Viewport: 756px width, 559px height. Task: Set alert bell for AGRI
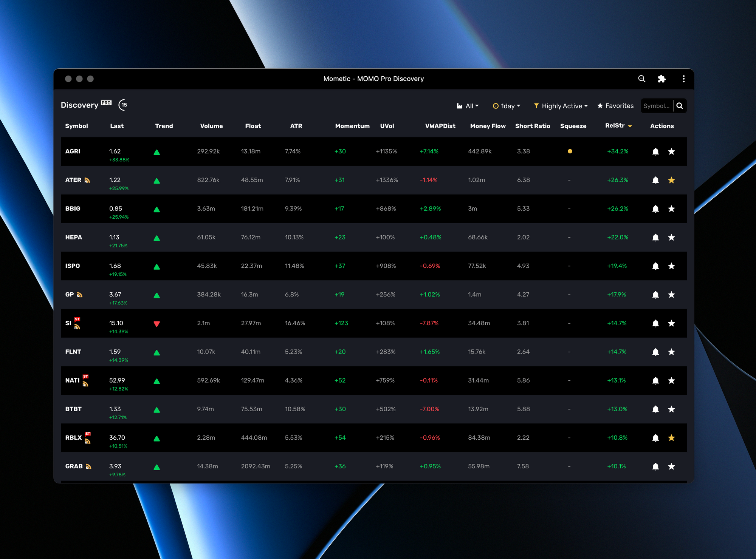click(x=655, y=151)
